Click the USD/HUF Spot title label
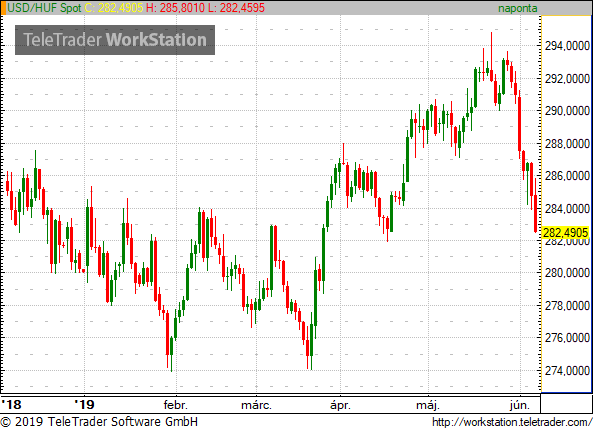593x431 pixels. click(44, 8)
